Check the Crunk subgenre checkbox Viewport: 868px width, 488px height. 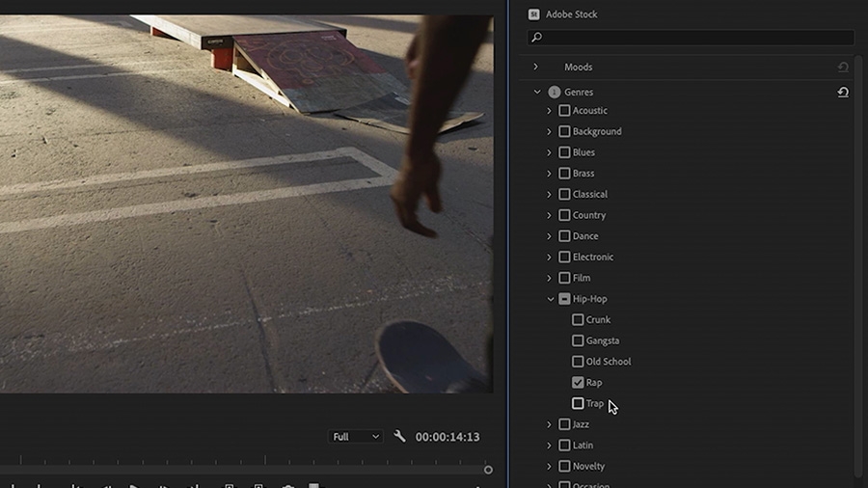[578, 320]
